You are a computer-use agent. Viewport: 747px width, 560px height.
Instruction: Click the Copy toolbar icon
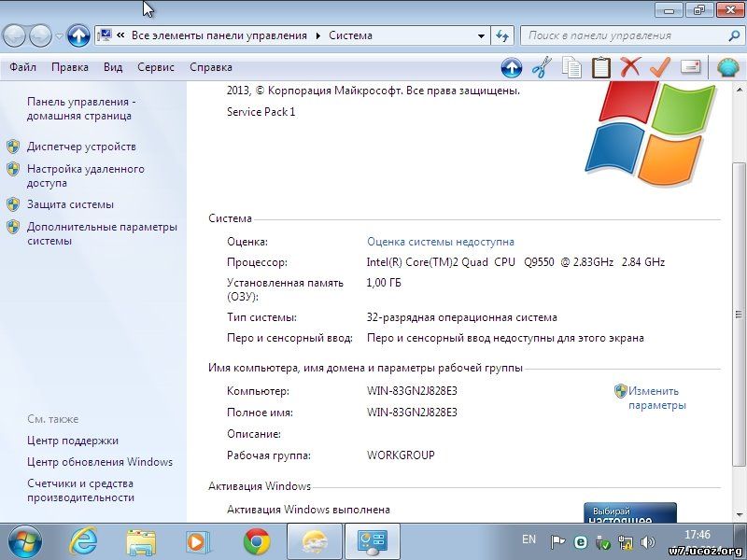572,68
